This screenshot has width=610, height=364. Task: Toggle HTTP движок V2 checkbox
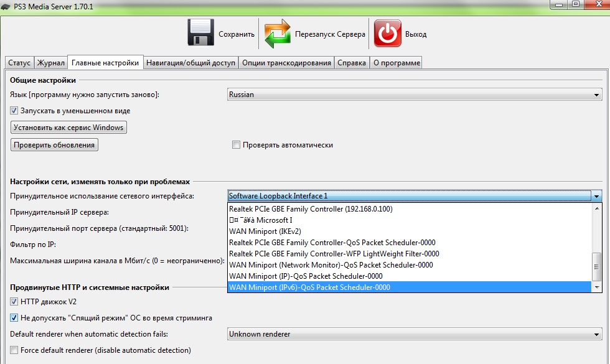coord(14,302)
